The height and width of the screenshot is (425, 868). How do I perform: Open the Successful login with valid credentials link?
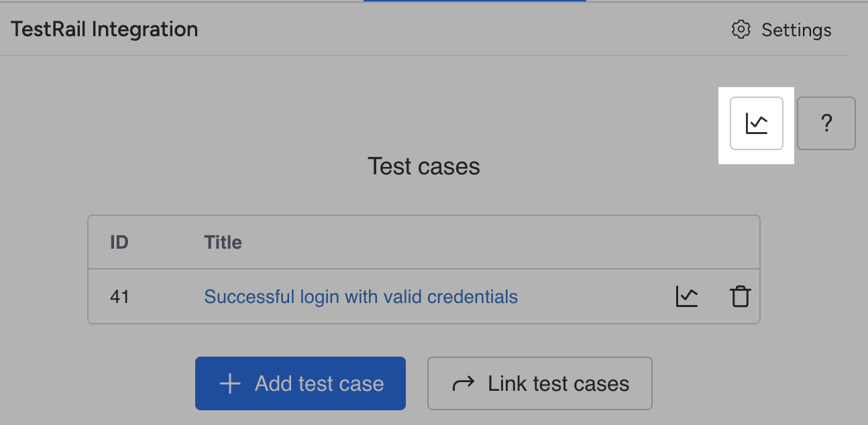pyautogui.click(x=361, y=296)
